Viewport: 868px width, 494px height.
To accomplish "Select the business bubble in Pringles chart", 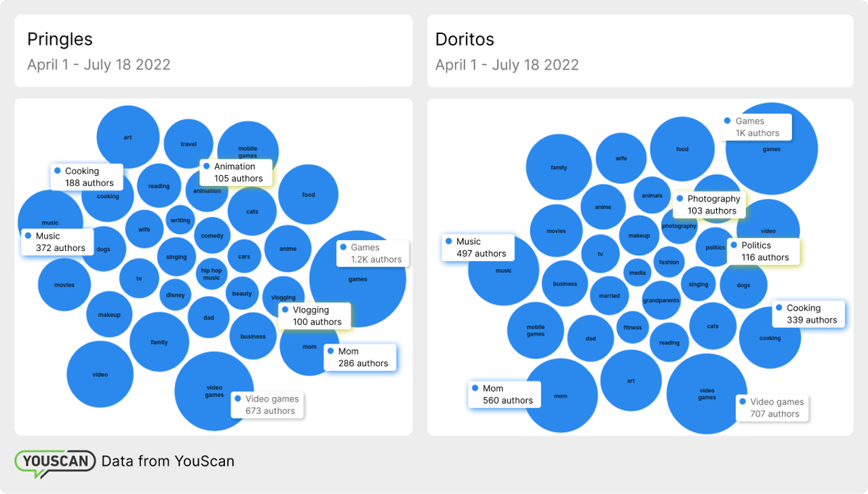I will [x=253, y=337].
